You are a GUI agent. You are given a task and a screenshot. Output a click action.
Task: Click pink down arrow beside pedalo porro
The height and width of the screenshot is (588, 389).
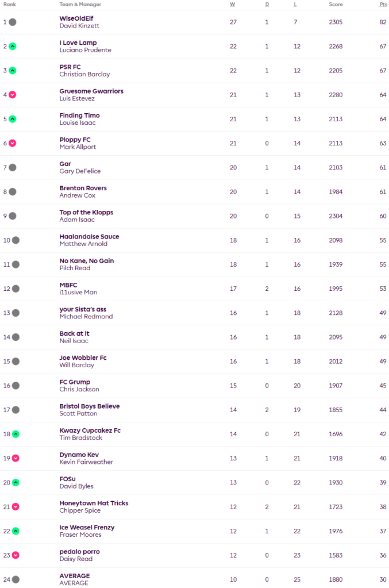[16, 555]
